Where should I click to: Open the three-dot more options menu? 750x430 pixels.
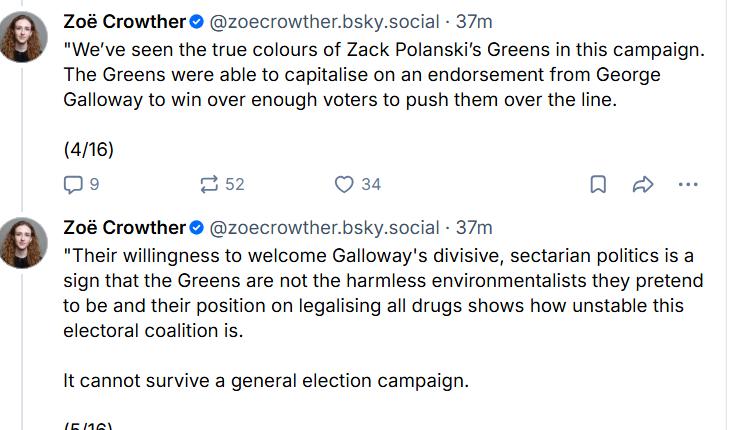tap(688, 184)
